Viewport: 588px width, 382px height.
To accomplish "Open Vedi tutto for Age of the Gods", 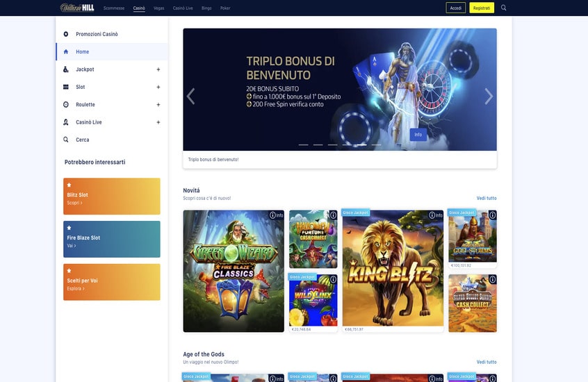I will (487, 362).
